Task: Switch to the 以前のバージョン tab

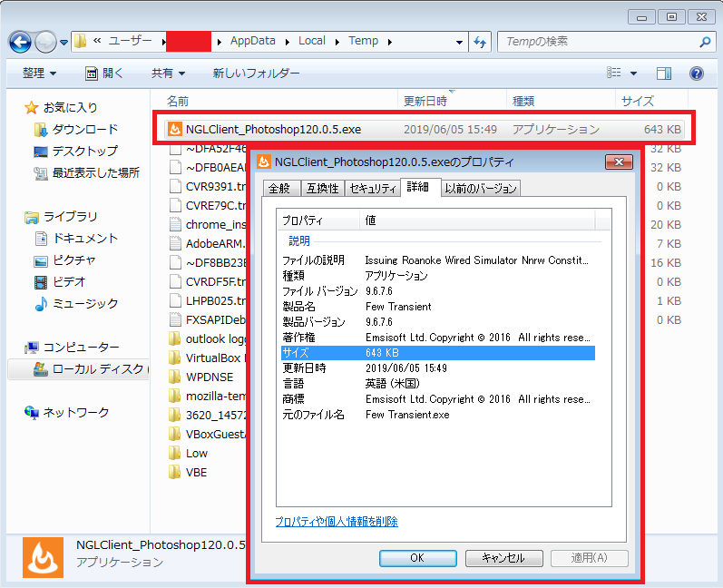Action: point(481,188)
